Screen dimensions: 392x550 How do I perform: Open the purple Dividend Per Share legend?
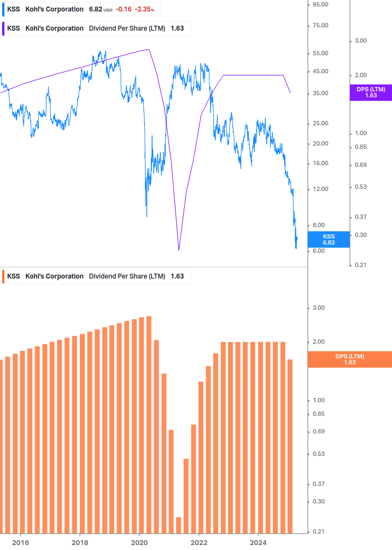point(96,28)
